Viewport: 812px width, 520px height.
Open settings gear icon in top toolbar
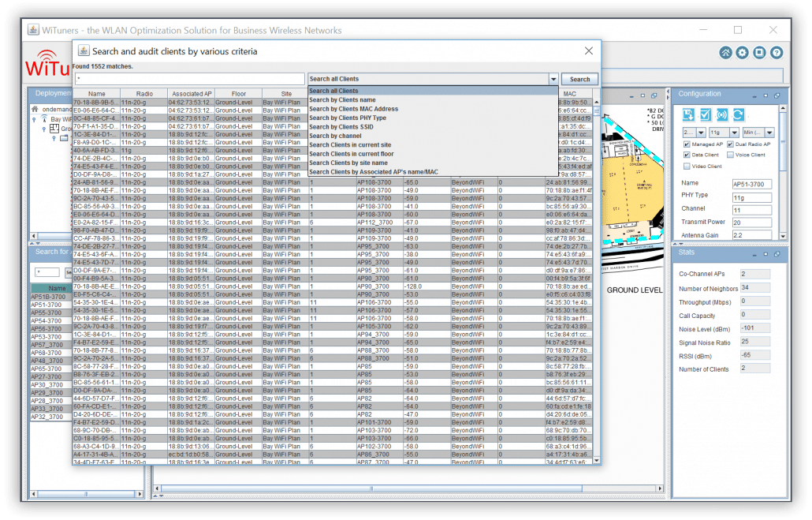(x=743, y=53)
